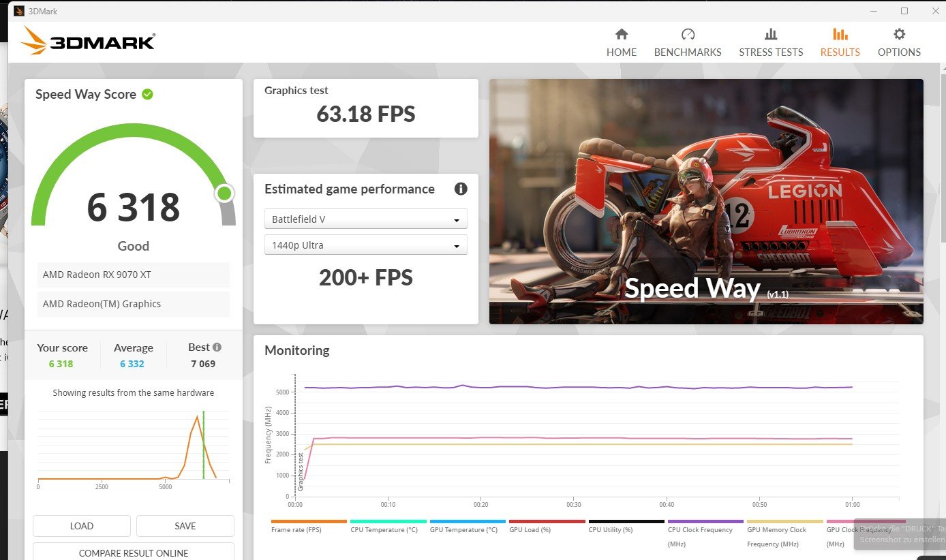The width and height of the screenshot is (946, 560).
Task: Click the green validation checkmark icon
Action: (x=147, y=94)
